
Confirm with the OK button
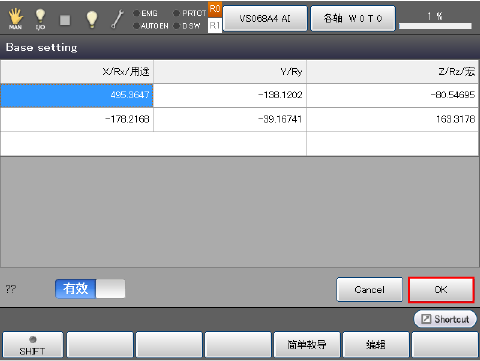pos(441,290)
